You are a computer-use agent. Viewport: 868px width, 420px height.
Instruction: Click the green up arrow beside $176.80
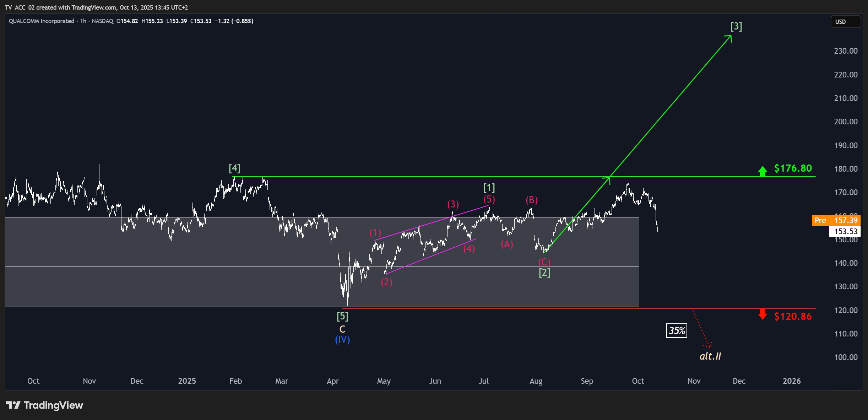pyautogui.click(x=763, y=171)
